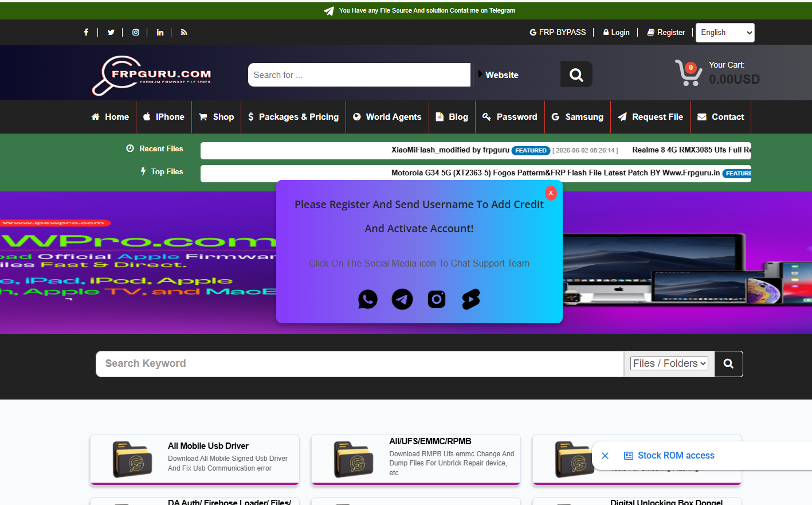
Task: Open the Twitter social icon
Action: pos(111,33)
